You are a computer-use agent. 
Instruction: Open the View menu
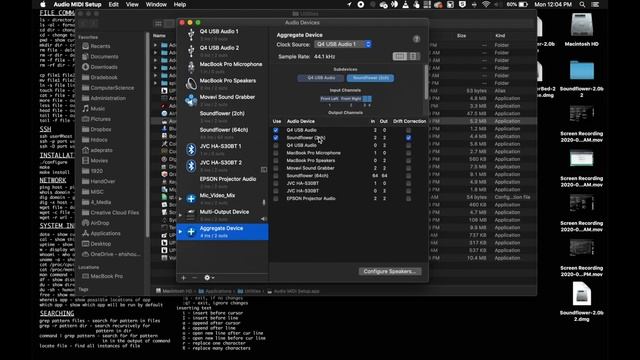[x=132, y=4]
